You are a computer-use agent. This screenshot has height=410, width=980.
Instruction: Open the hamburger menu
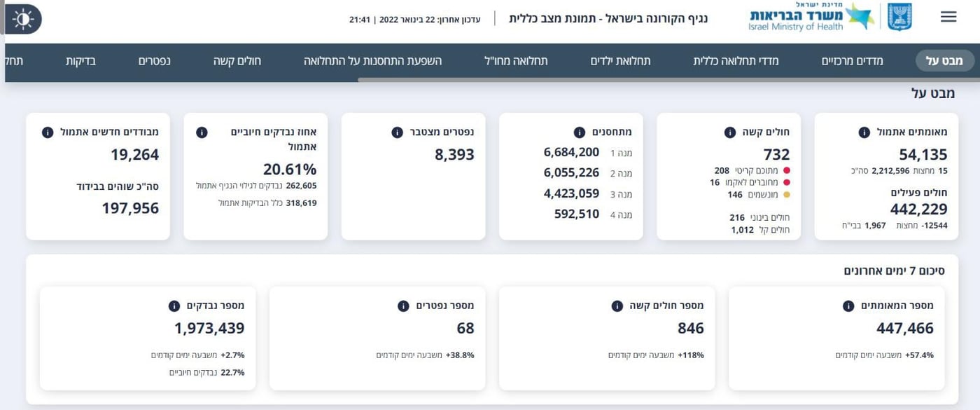948,17
